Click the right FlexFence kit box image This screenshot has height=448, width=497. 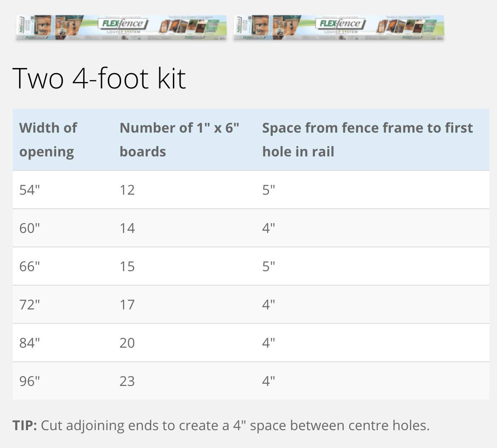[x=339, y=28]
